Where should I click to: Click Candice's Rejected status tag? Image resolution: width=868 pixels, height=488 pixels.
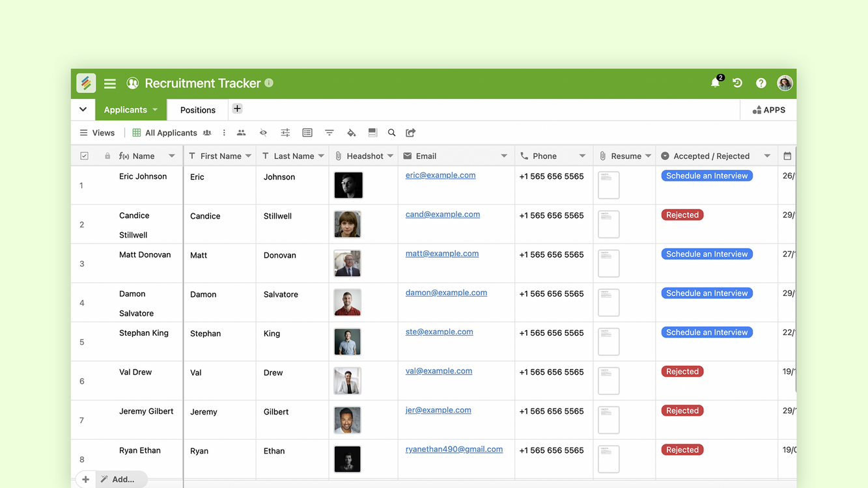click(682, 215)
